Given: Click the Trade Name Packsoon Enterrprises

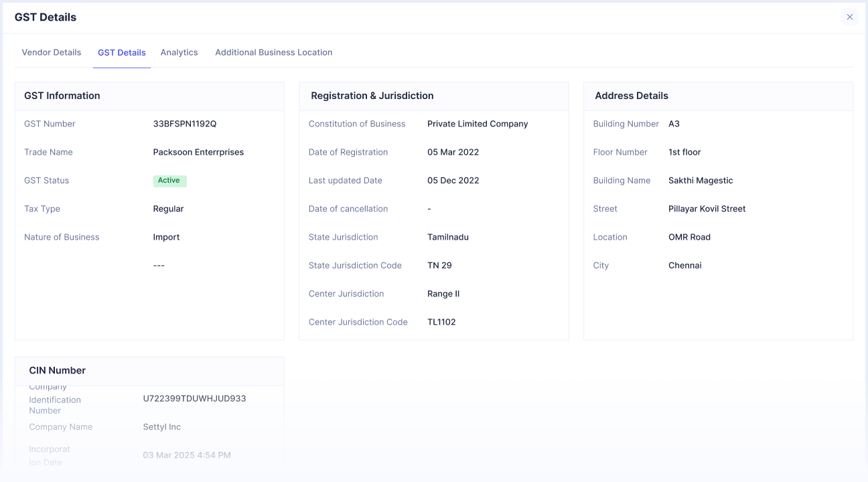Looking at the screenshot, I should (x=198, y=152).
